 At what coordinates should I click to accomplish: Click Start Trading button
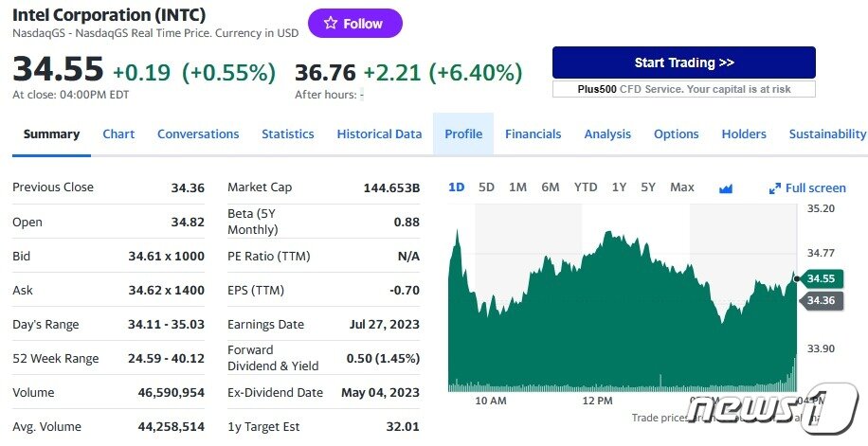pos(683,62)
